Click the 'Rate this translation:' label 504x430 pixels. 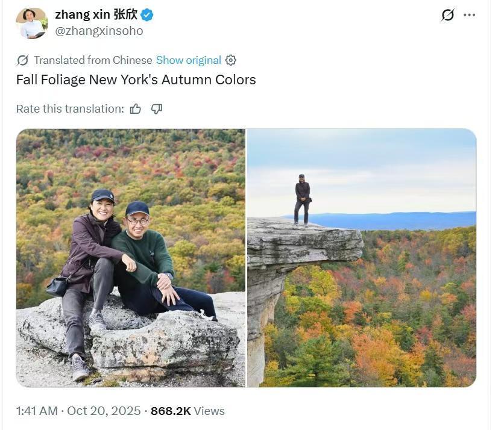pyautogui.click(x=70, y=109)
